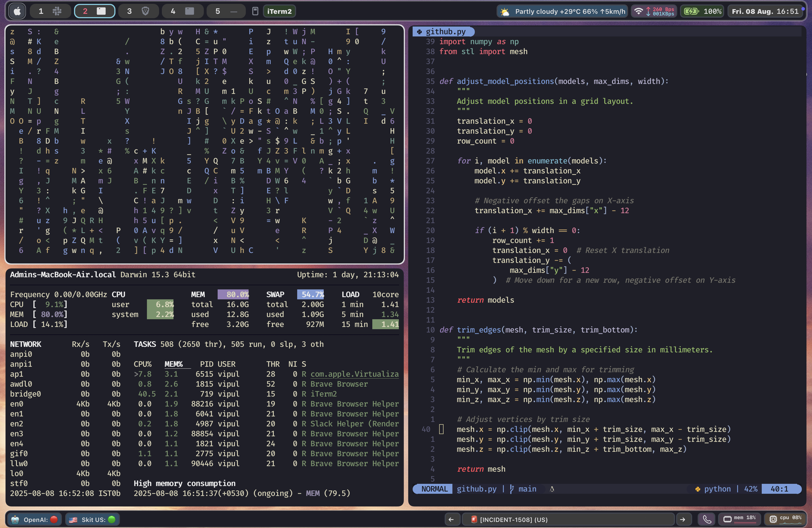Click the Brave lion icon on workspace 3
The height and width of the screenshot is (528, 812).
pos(146,11)
